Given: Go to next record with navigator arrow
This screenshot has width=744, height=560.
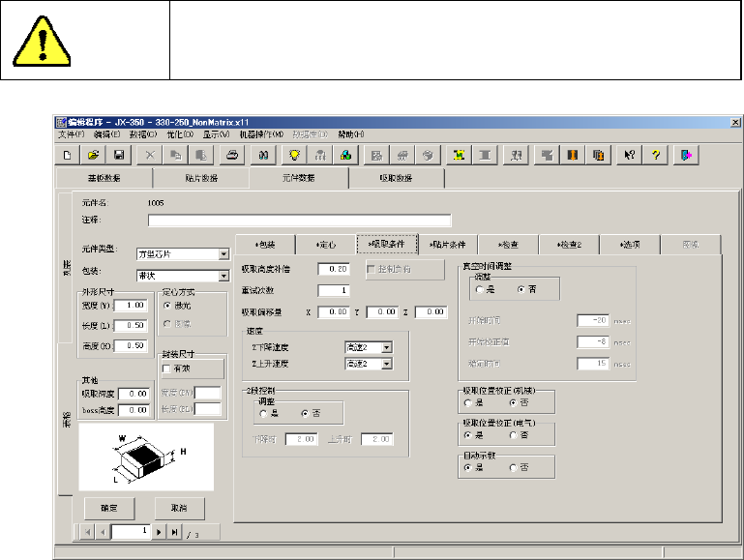Looking at the screenshot, I should tap(160, 532).
